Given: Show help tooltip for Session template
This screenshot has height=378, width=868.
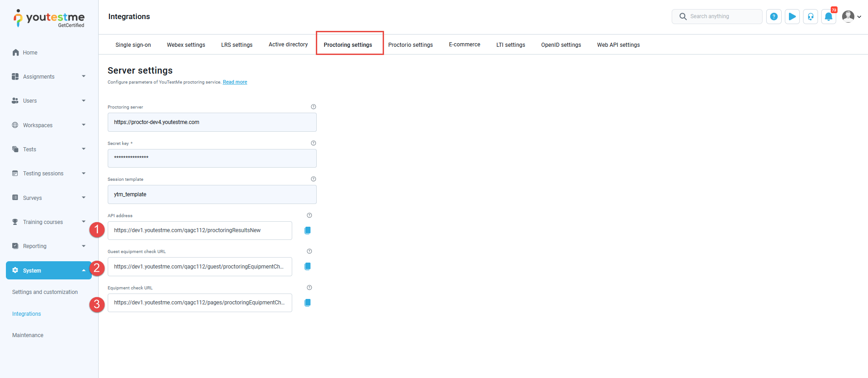Looking at the screenshot, I should [313, 179].
